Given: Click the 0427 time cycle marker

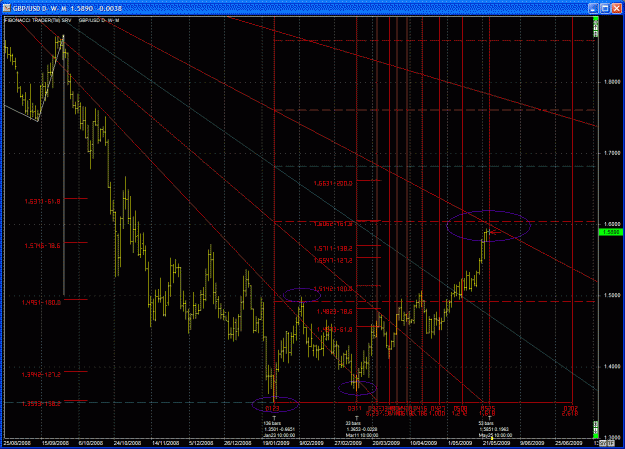Looking at the screenshot, I should click(x=438, y=409).
